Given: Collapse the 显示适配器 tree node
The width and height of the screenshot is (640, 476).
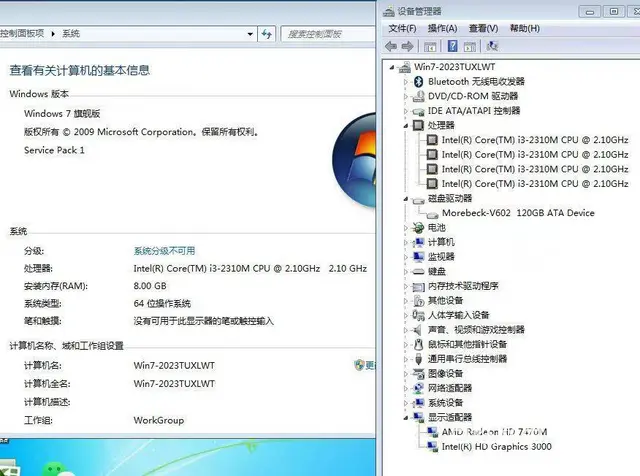Looking at the screenshot, I should (x=406, y=418).
